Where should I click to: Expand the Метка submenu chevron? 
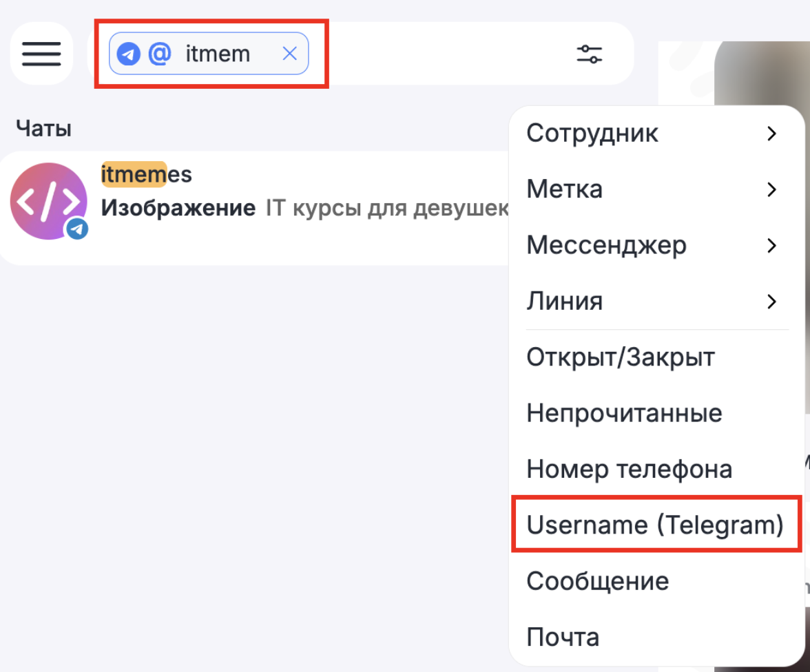pyautogui.click(x=771, y=189)
